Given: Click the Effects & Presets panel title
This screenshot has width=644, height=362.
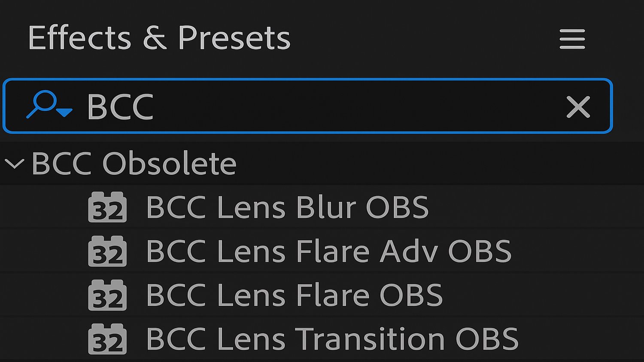Looking at the screenshot, I should [x=159, y=38].
